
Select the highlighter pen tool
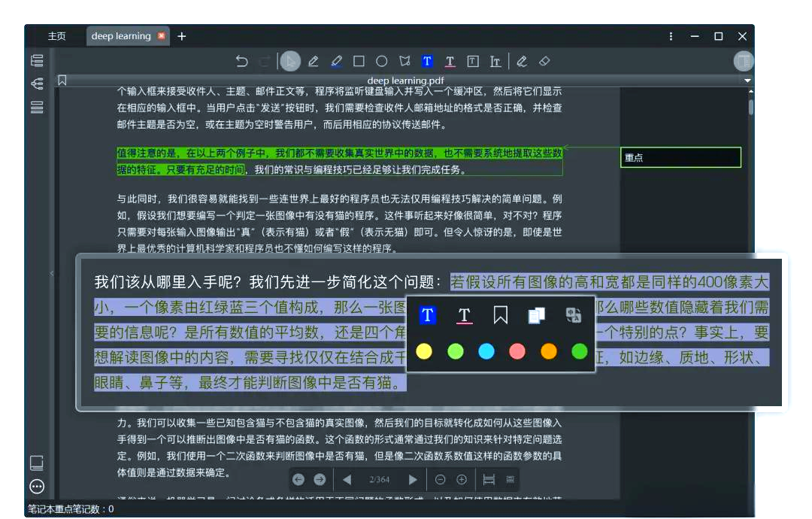pyautogui.click(x=337, y=61)
